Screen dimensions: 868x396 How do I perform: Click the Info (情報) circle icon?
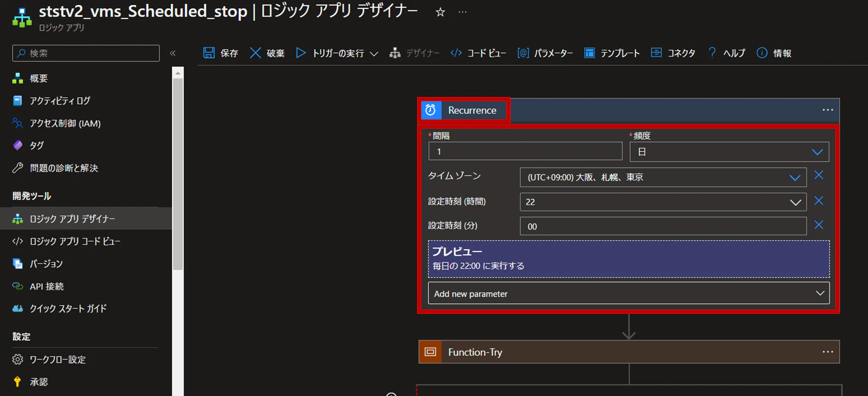pos(762,53)
